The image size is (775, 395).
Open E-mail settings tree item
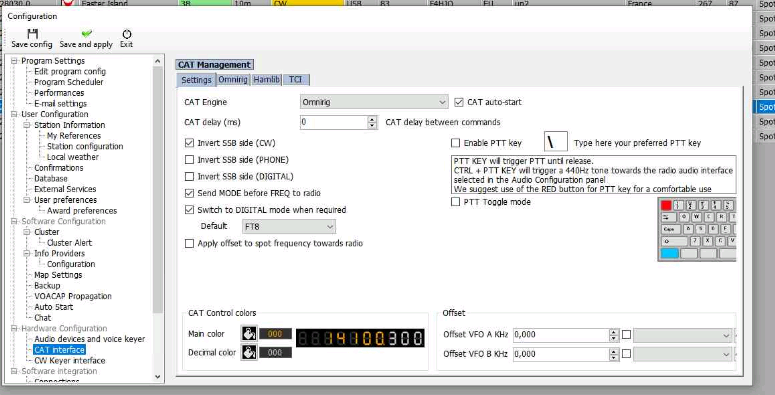point(60,104)
